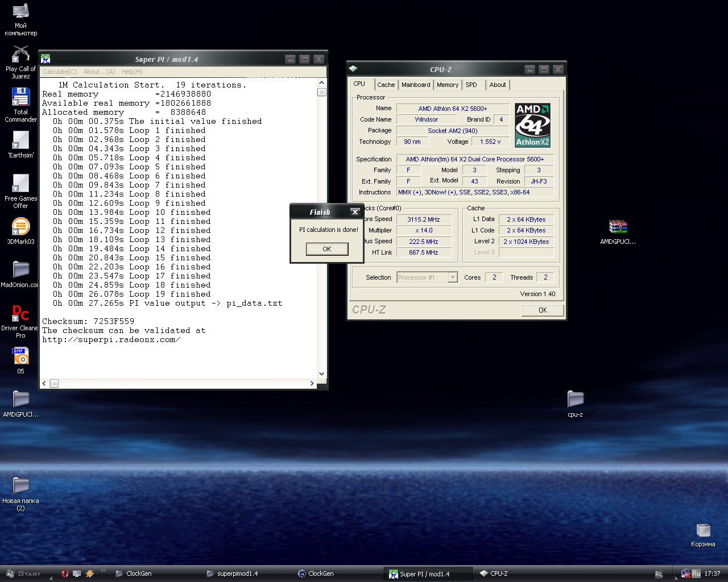This screenshot has height=582, width=728.
Task: Click the Voltage value 1.552 v
Action: [x=490, y=142]
